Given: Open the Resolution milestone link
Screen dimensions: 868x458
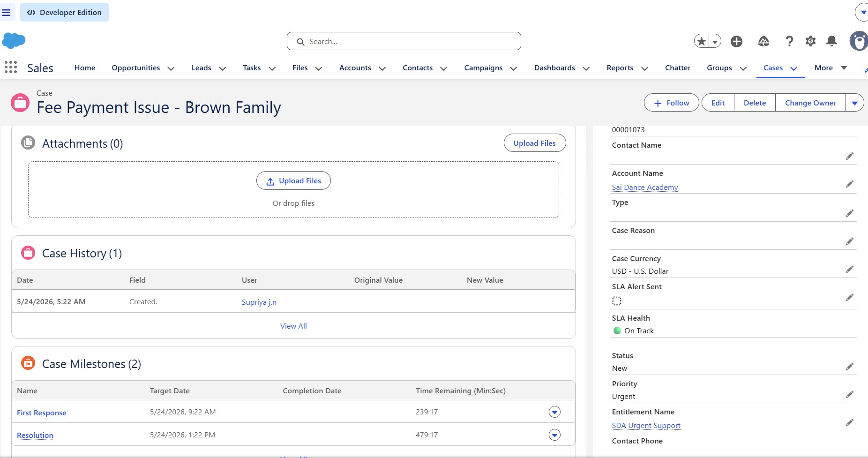Looking at the screenshot, I should coord(35,435).
